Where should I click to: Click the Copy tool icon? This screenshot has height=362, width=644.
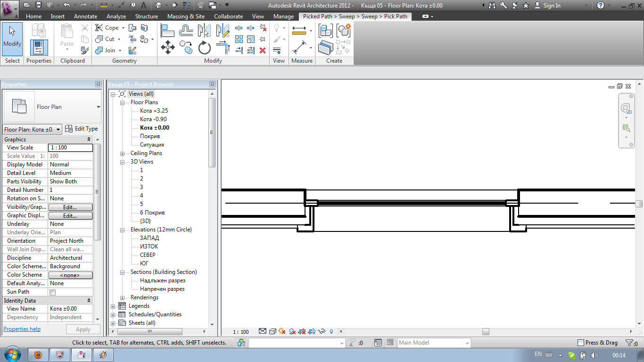(186, 47)
